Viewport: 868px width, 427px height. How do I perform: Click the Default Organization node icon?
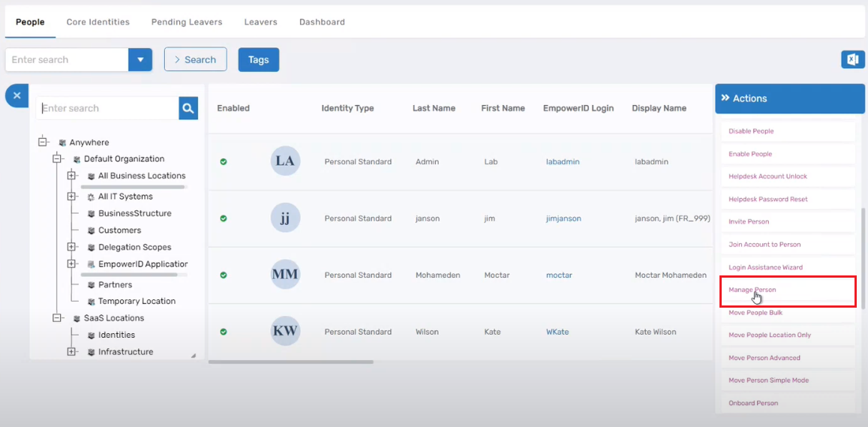77,160
